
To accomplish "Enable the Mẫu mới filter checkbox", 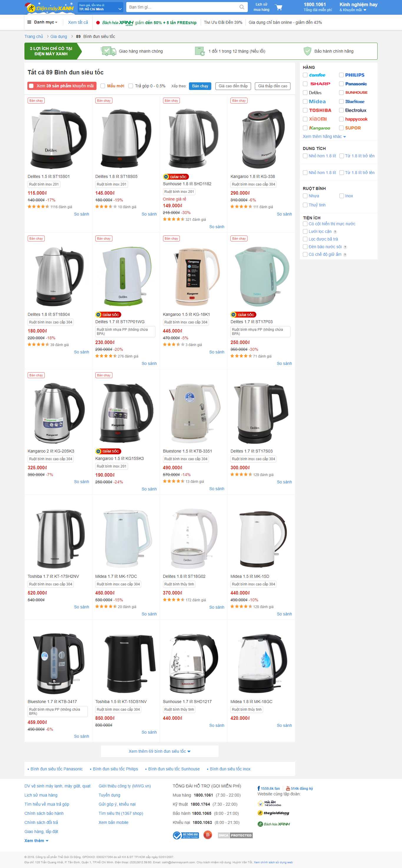I will [102, 86].
